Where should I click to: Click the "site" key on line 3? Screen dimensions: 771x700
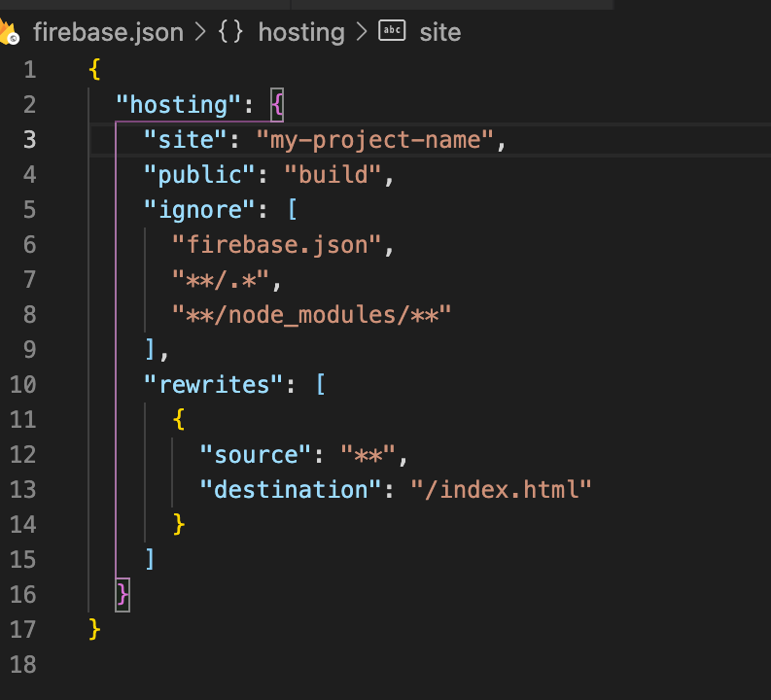(186, 140)
